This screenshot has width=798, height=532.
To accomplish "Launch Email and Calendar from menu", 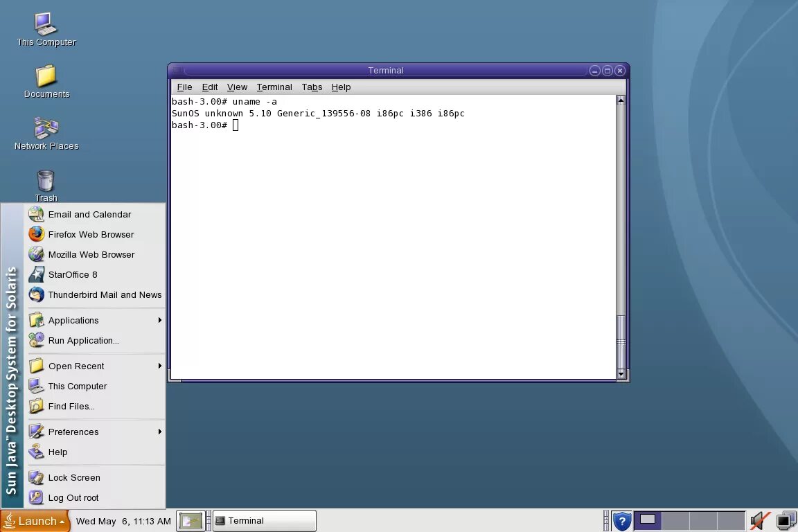I will coord(95,214).
